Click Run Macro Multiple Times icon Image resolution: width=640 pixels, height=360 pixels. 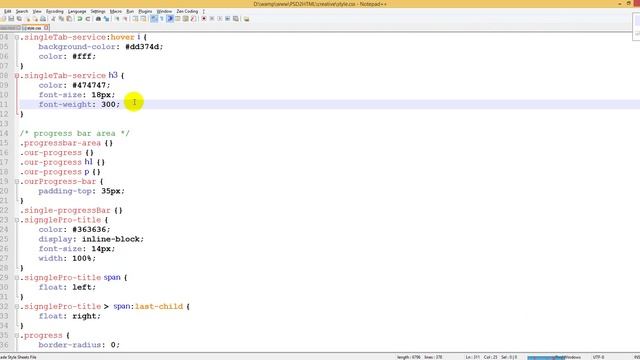(x=227, y=19)
